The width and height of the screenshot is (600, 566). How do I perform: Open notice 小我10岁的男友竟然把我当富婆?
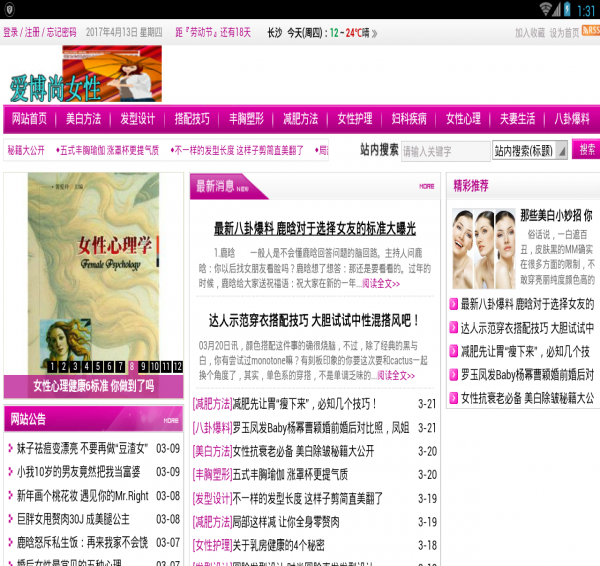pyautogui.click(x=79, y=472)
